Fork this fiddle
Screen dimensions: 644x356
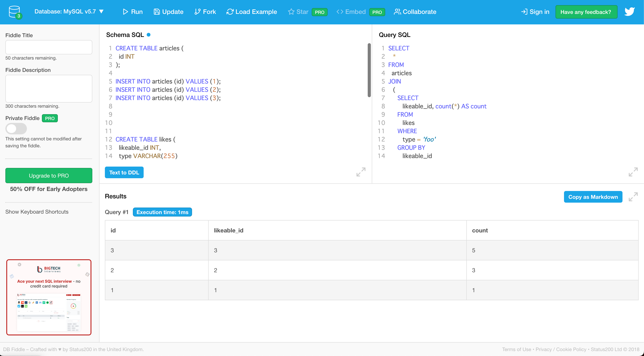(x=205, y=12)
